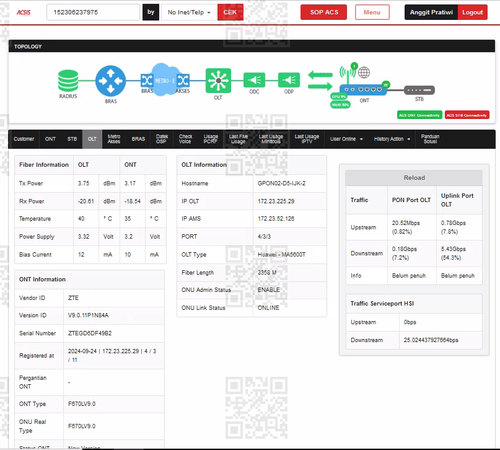Click Fiber Length value 3358 M
500x450 pixels.
click(x=267, y=272)
